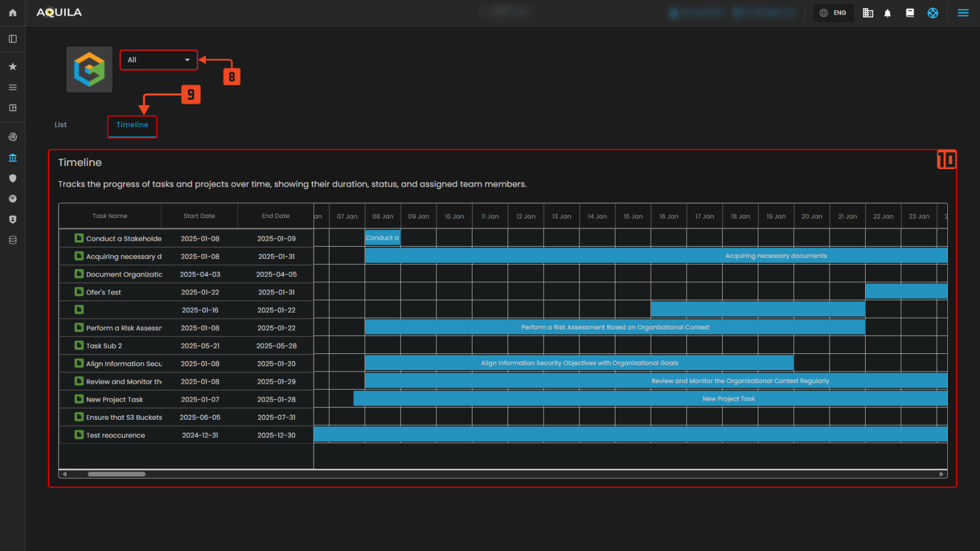980x551 pixels.
Task: Toggle the sidebar panel icon
Action: (x=13, y=39)
